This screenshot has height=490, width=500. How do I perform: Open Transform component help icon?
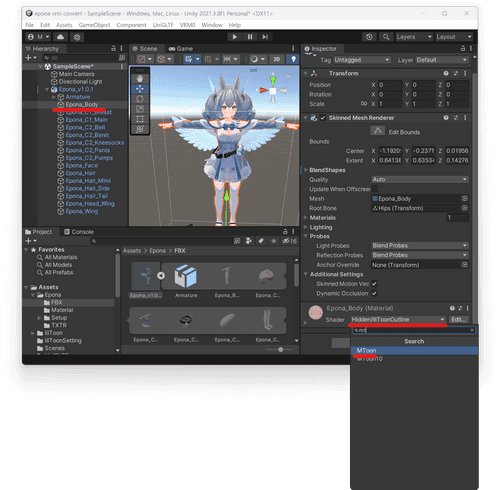[446, 73]
